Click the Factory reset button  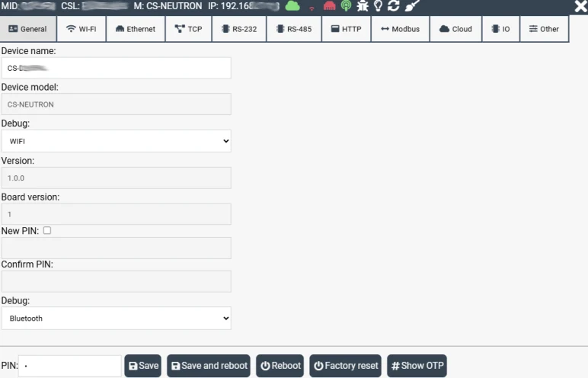coord(345,366)
